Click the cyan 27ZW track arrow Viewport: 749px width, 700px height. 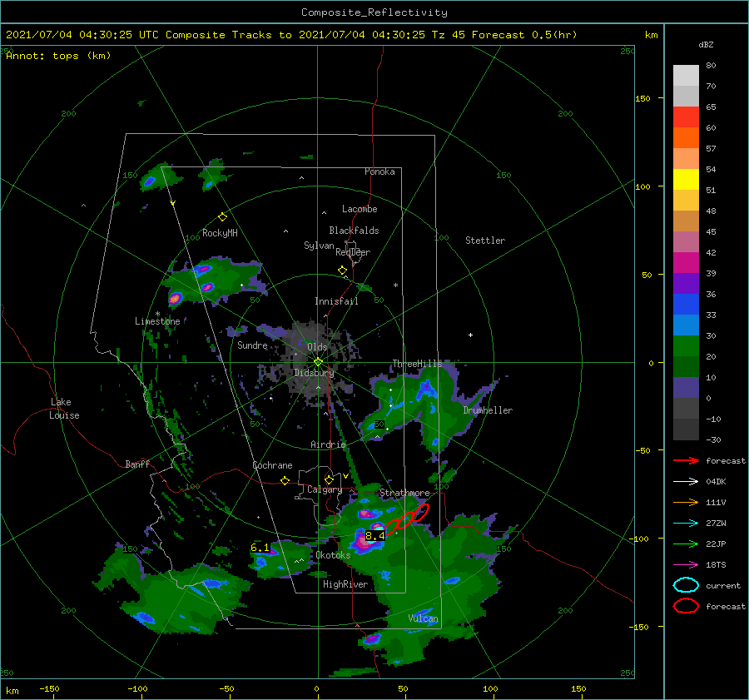[x=686, y=524]
